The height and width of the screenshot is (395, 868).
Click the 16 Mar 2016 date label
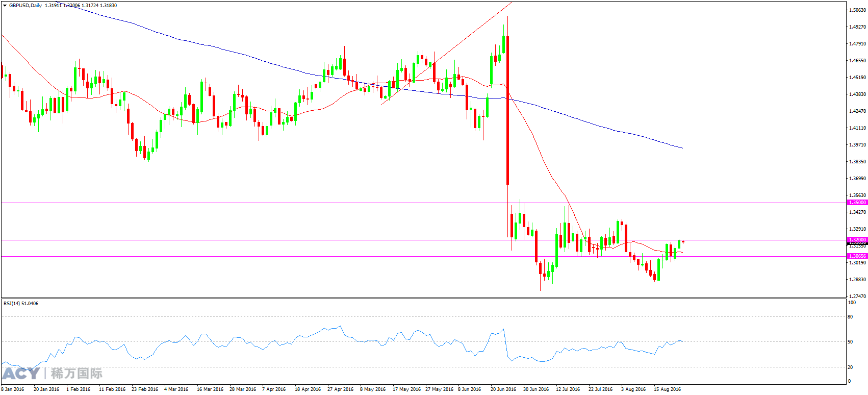(210, 389)
